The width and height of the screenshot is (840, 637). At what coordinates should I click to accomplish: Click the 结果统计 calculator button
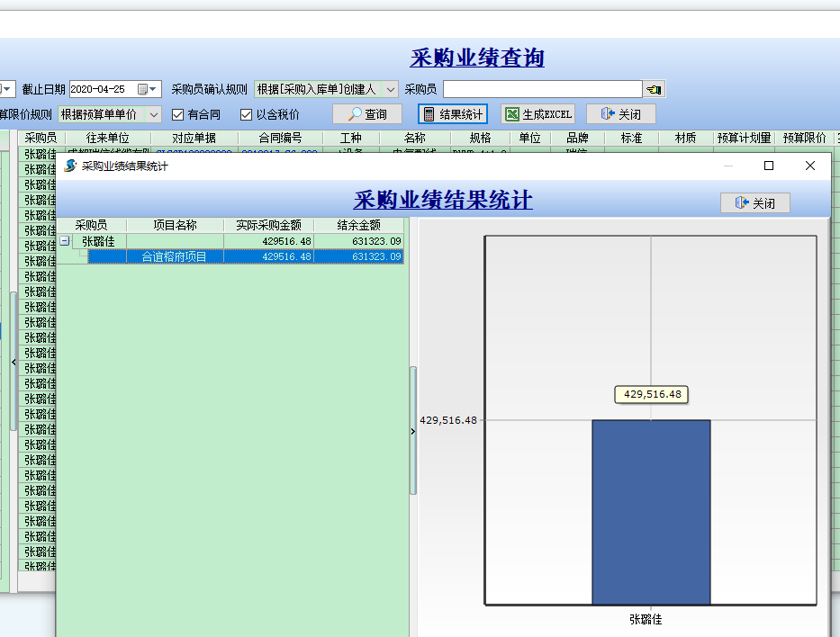[x=453, y=114]
